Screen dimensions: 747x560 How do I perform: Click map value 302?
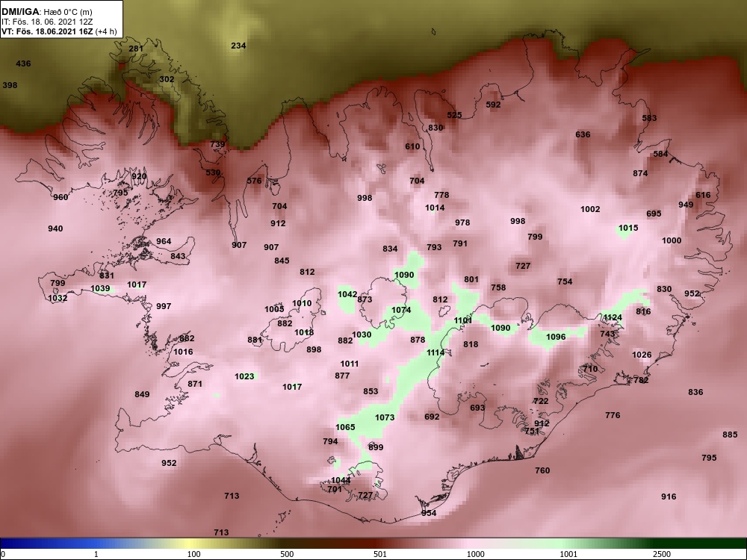[x=167, y=79]
